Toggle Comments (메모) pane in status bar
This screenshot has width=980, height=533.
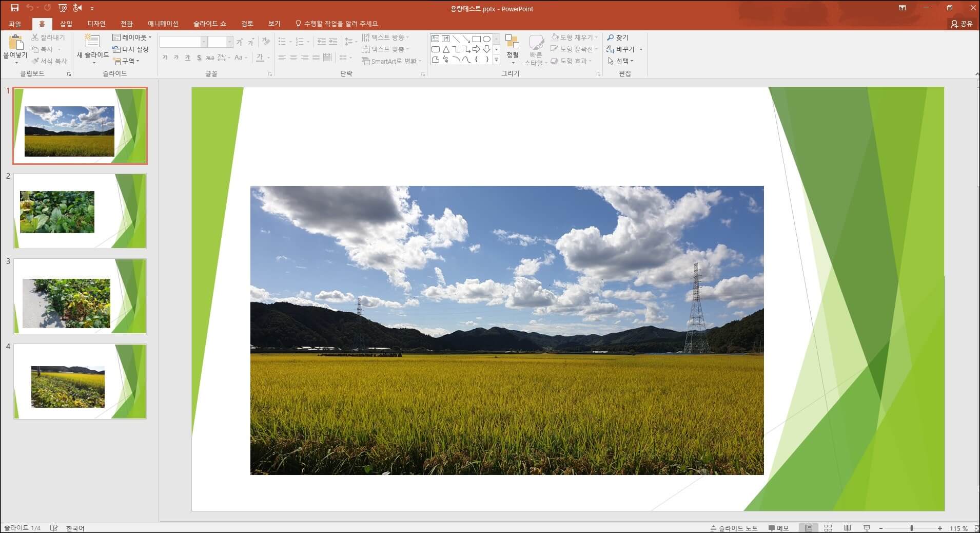[778, 528]
